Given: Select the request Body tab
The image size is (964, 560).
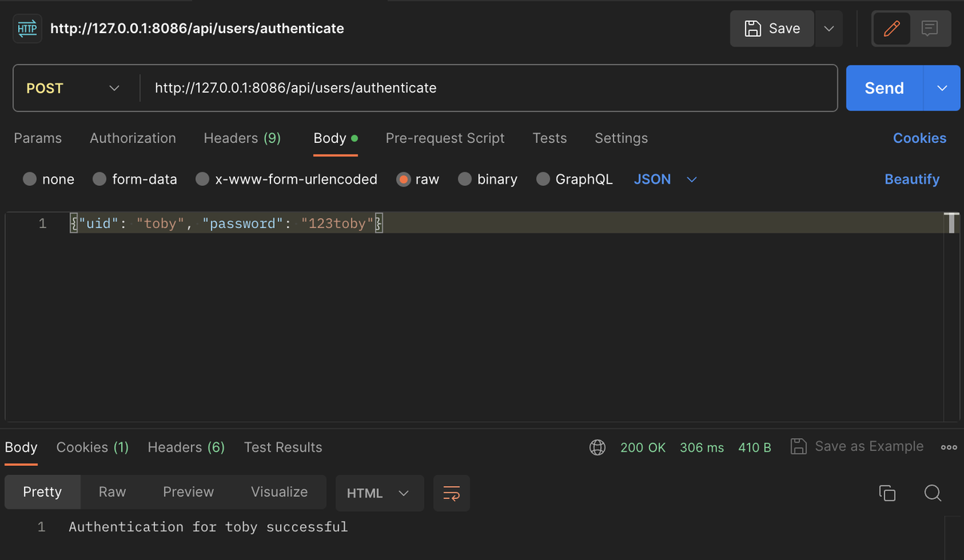Looking at the screenshot, I should pos(335,138).
